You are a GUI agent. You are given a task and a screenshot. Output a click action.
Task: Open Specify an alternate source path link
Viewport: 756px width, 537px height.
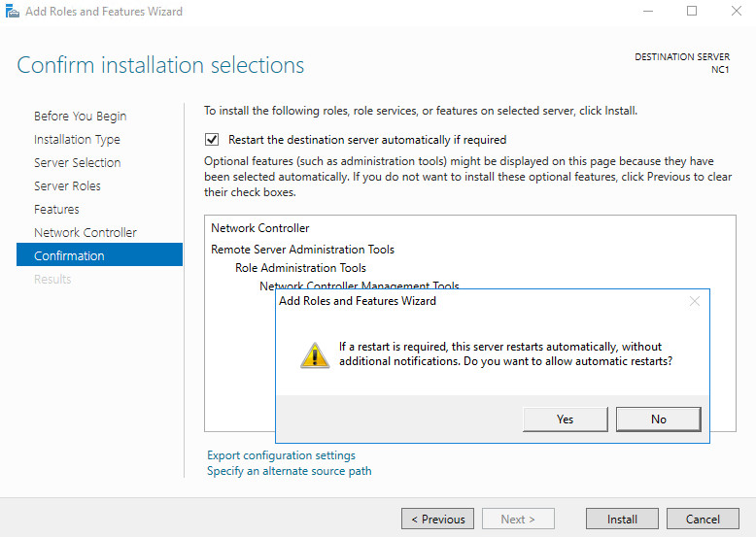point(290,471)
